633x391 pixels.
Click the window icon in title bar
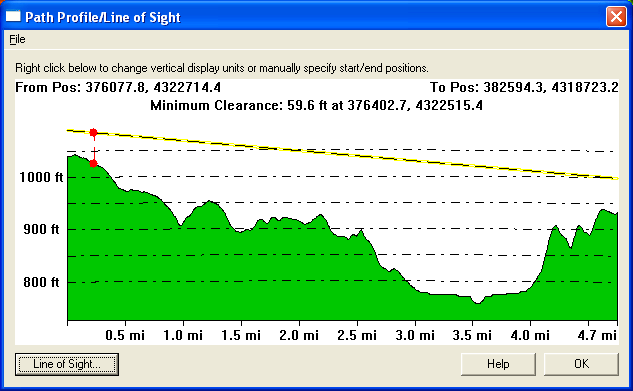[x=13, y=17]
